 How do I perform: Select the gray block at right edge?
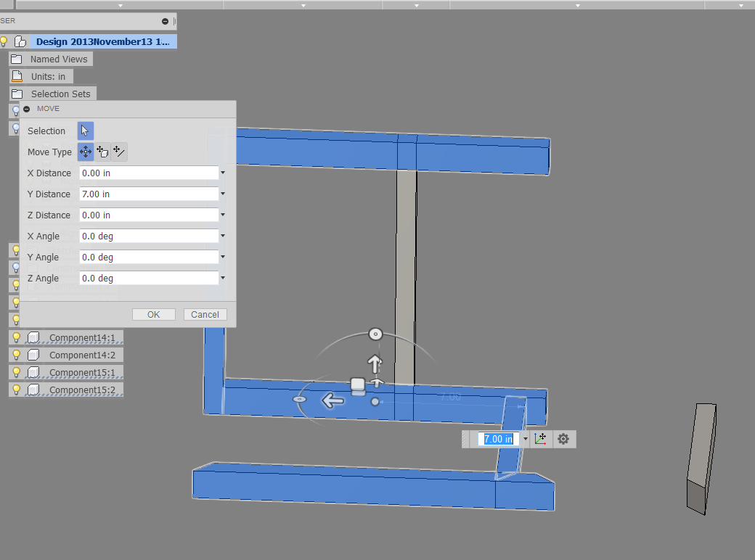click(701, 458)
